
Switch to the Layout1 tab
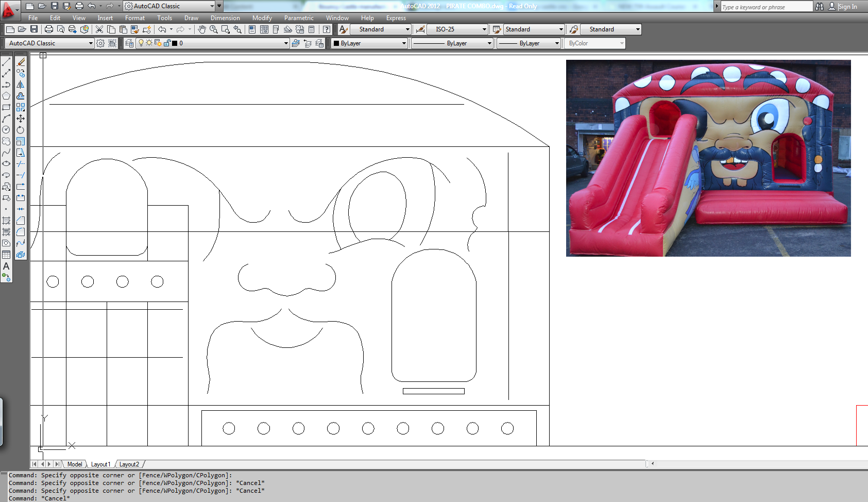click(x=100, y=464)
